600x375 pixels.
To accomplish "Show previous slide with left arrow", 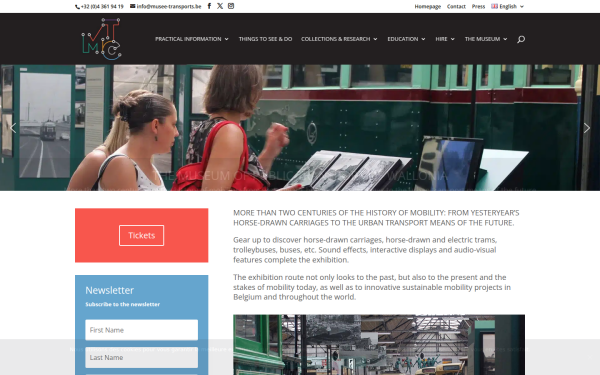I will (x=13, y=128).
